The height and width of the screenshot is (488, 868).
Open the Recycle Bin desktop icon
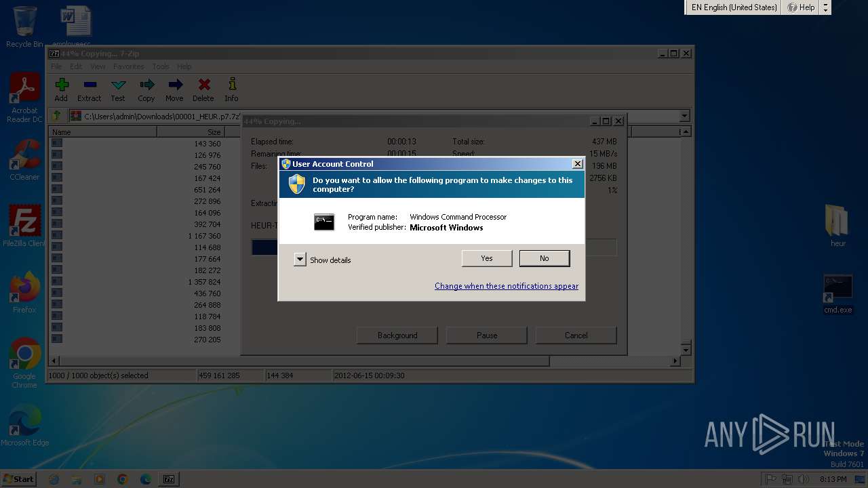tap(24, 27)
